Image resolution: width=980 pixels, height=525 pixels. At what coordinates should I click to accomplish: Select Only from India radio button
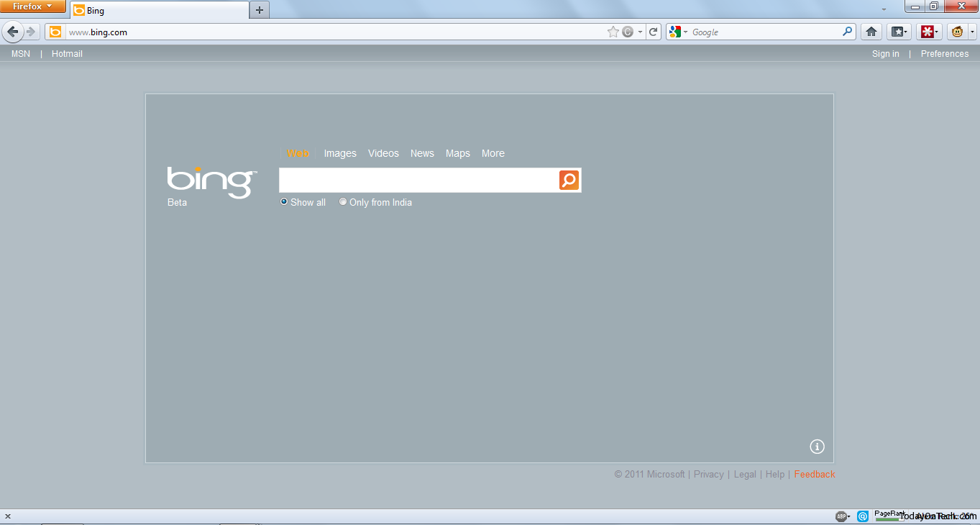coord(343,202)
